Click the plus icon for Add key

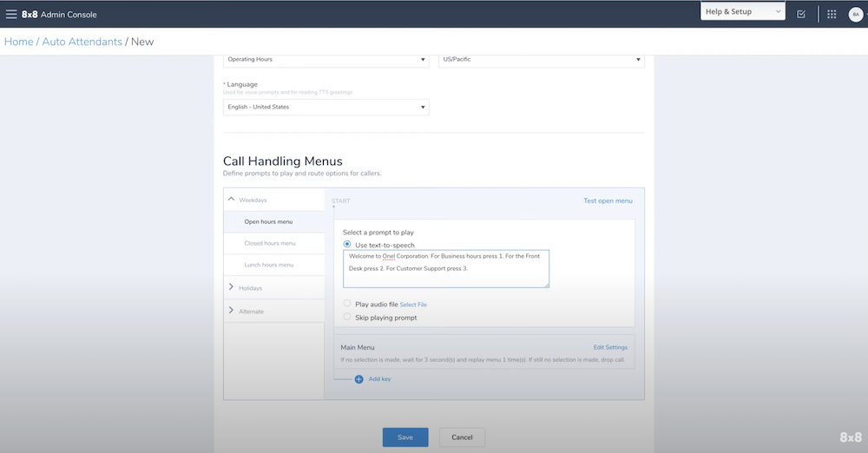pyautogui.click(x=358, y=379)
